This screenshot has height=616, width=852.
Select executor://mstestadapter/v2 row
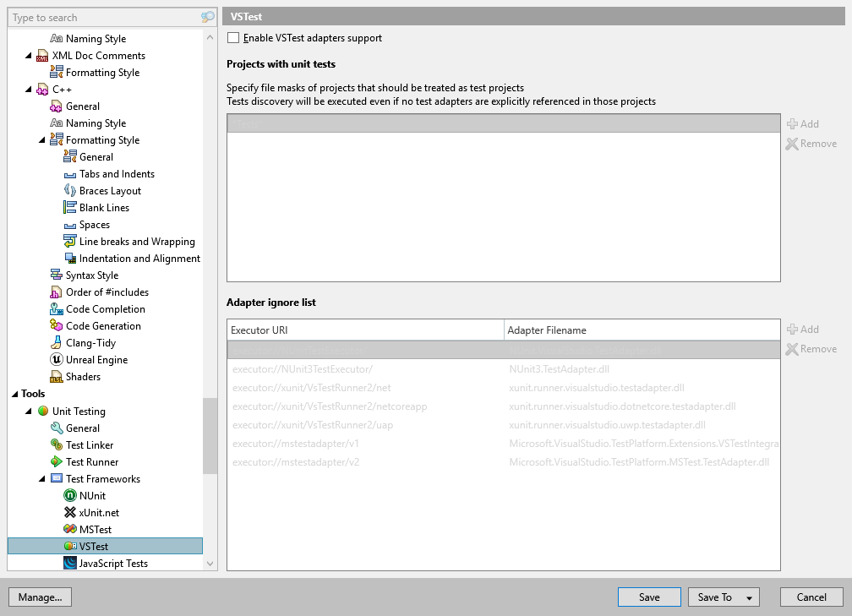pos(504,462)
